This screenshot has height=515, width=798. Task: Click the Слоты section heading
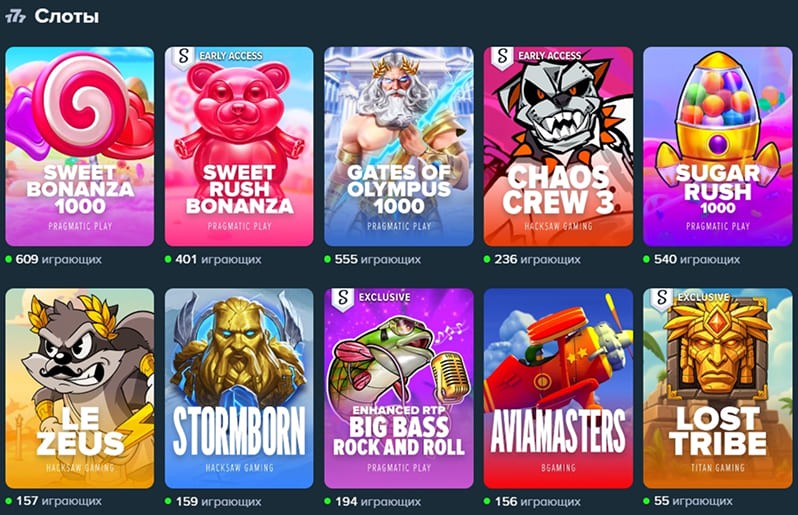67,16
